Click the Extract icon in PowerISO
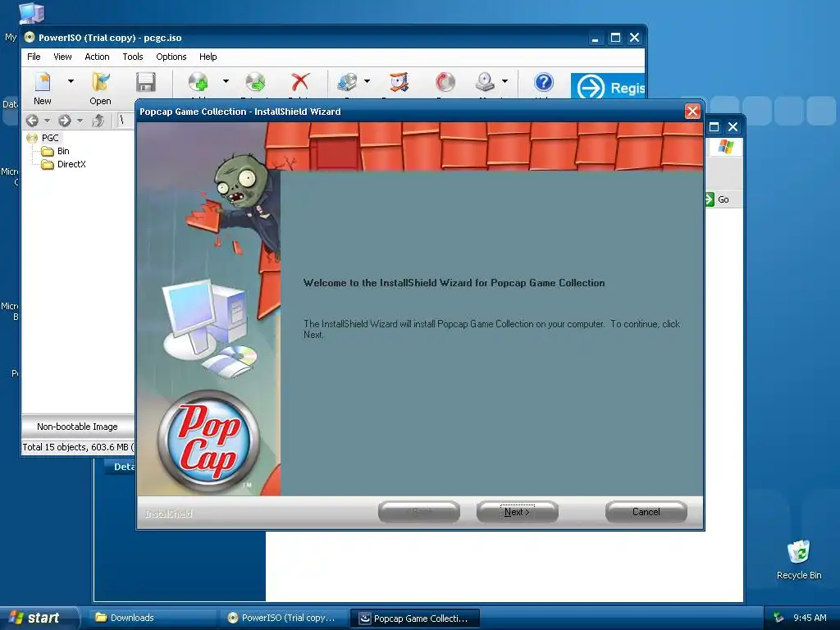This screenshot has width=840, height=630. [x=256, y=82]
